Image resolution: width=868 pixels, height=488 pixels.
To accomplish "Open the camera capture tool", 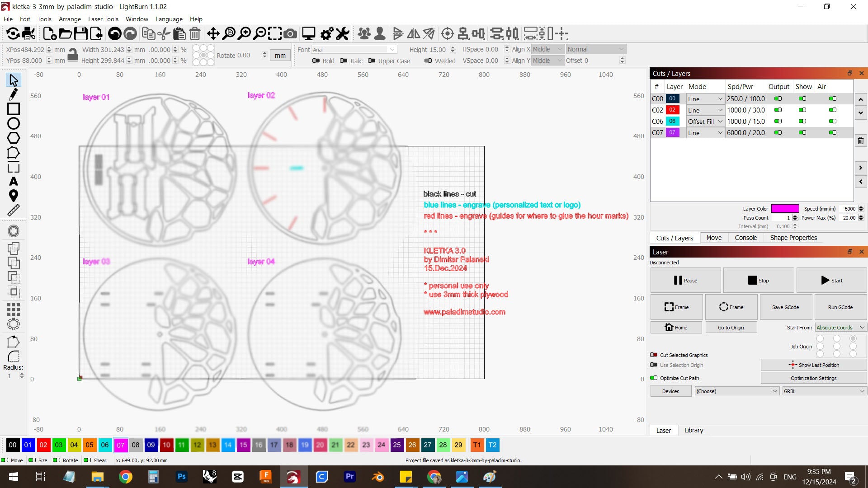I will click(x=291, y=33).
